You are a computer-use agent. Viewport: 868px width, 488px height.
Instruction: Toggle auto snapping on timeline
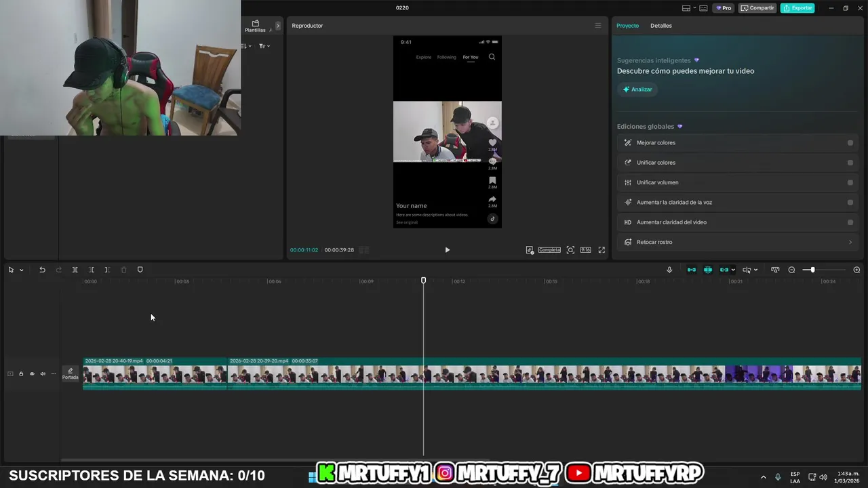[x=708, y=270]
